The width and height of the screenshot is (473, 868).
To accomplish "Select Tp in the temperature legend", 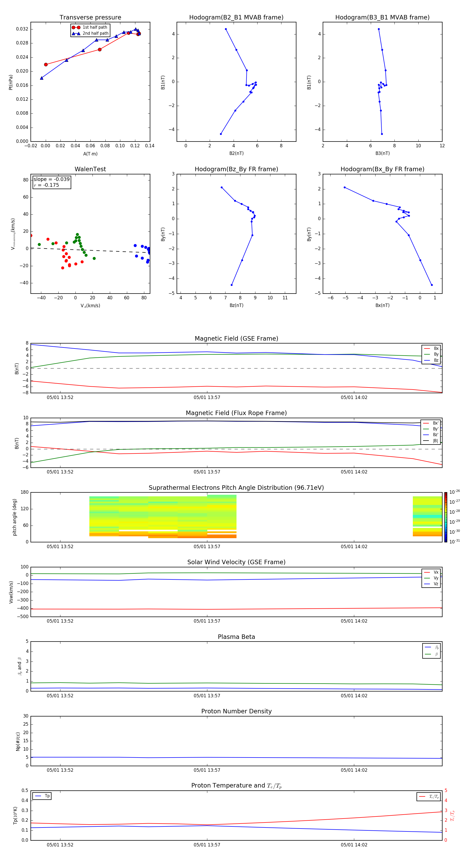I will pyautogui.click(x=42, y=796).
